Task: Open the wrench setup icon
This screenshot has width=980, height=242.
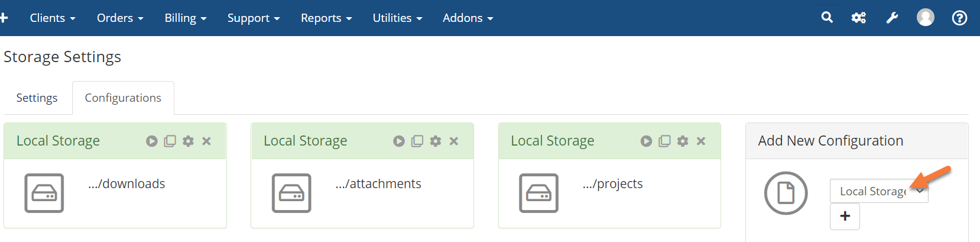Action: [x=892, y=18]
